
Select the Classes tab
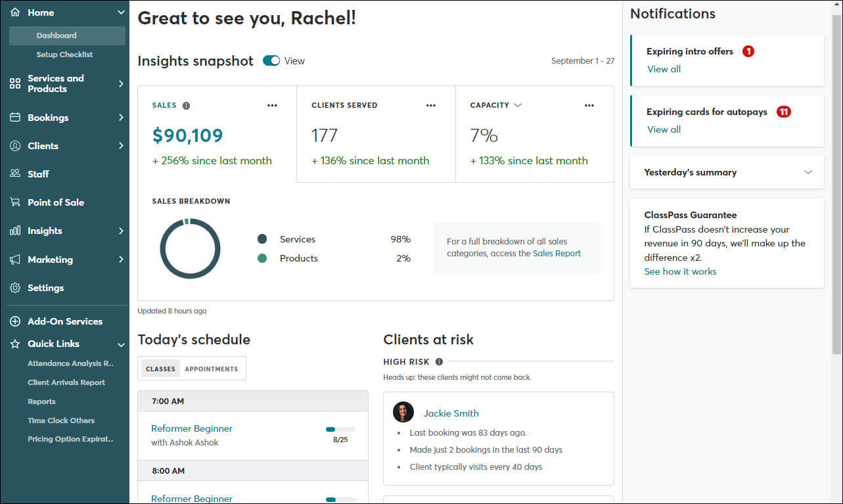click(x=160, y=369)
